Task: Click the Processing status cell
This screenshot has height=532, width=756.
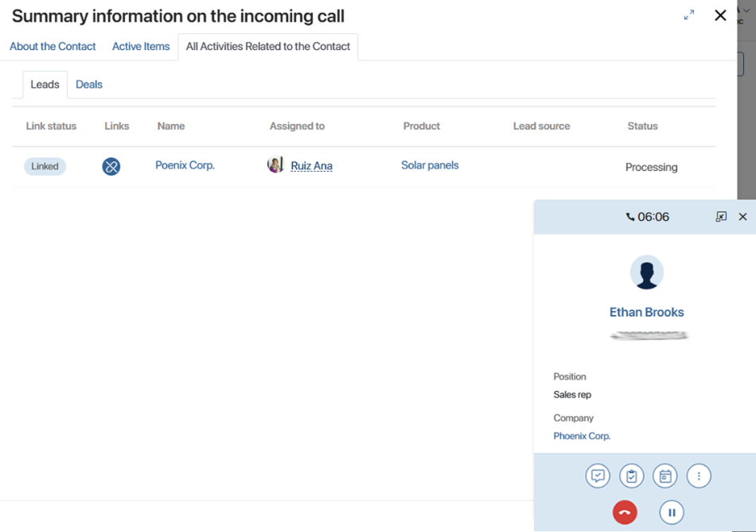Action: coord(652,167)
